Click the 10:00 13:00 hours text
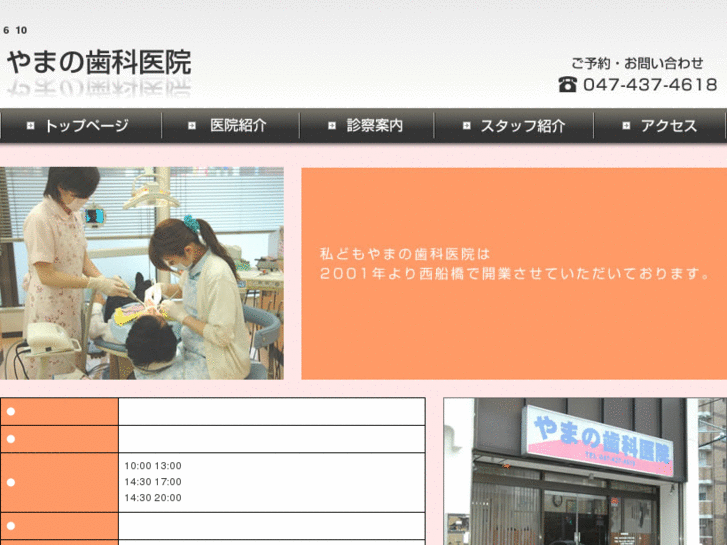Screen dimensions: 727x545 (153, 466)
